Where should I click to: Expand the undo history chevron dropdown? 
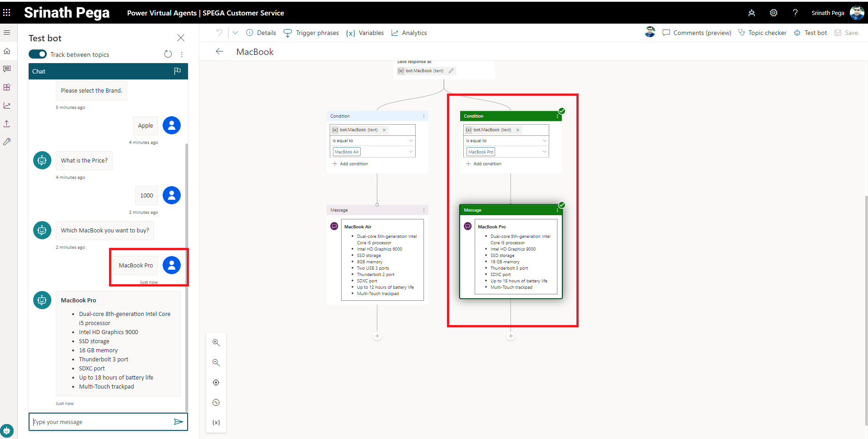coord(235,33)
